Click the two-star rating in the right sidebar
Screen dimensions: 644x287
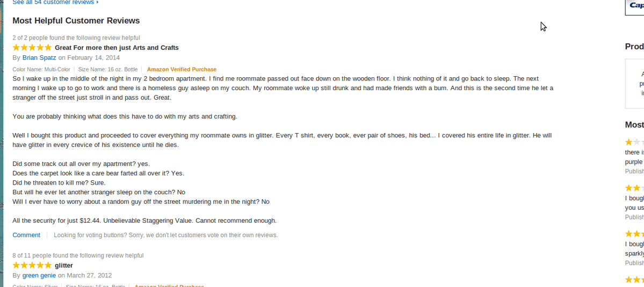tap(634, 188)
